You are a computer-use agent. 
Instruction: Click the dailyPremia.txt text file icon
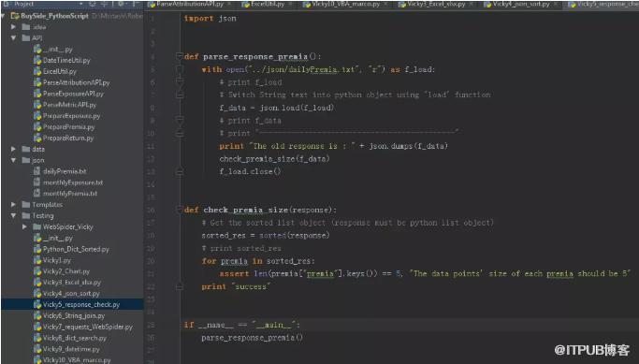37,171
